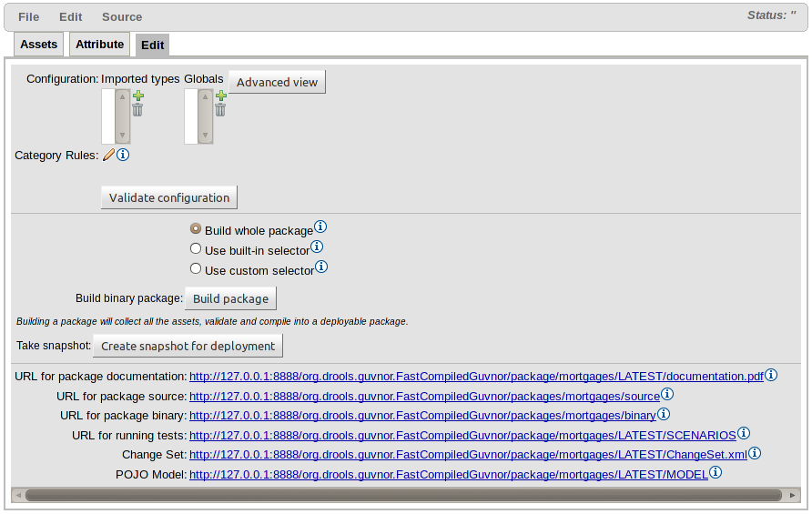The height and width of the screenshot is (514, 812).
Task: Click the horizontal scrollbar at the bottom
Action: [x=403, y=495]
